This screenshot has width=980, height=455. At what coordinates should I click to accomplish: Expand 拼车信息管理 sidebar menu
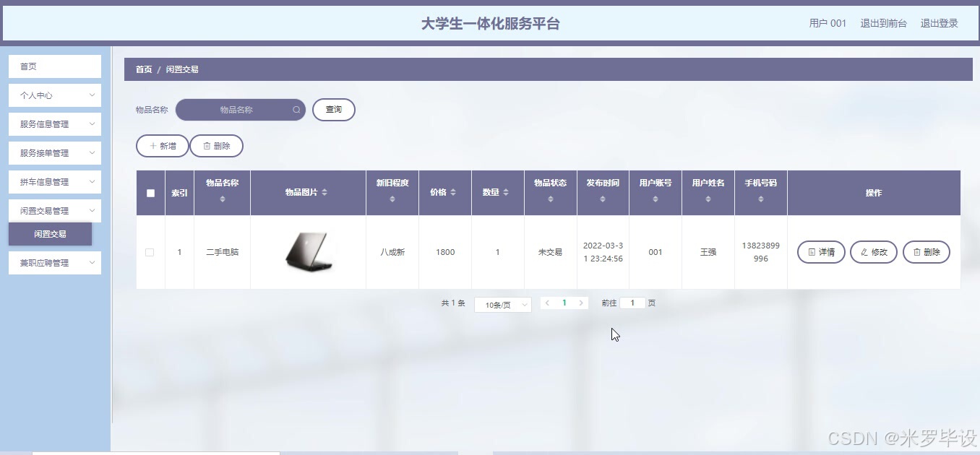pyautogui.click(x=55, y=182)
